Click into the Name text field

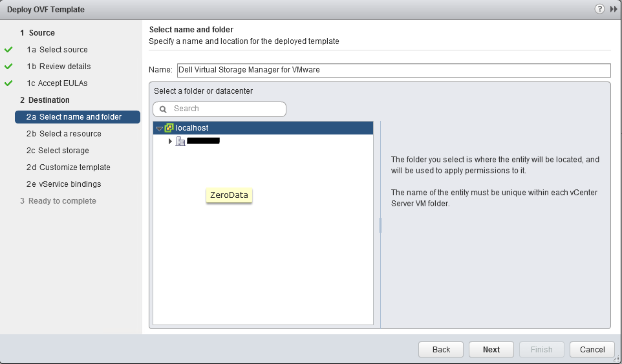pos(392,70)
